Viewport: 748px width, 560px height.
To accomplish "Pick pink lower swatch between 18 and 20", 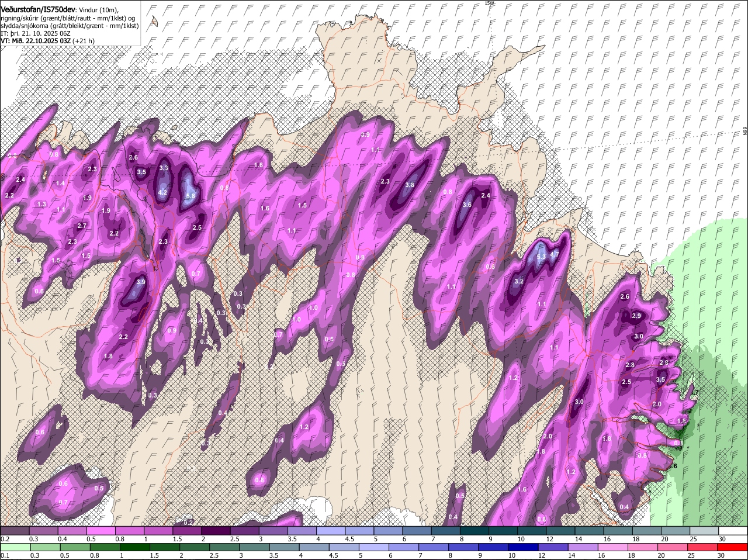I will click(645, 548).
